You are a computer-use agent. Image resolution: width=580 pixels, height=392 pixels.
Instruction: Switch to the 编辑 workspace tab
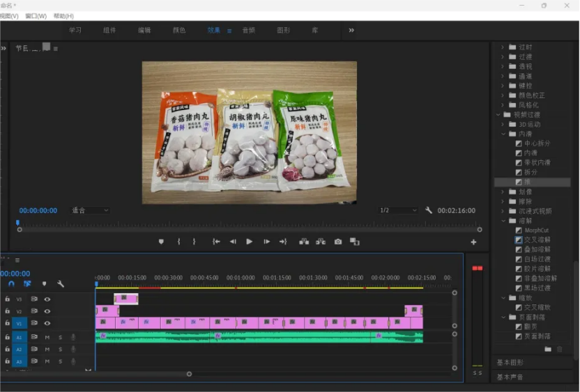pyautogui.click(x=144, y=30)
